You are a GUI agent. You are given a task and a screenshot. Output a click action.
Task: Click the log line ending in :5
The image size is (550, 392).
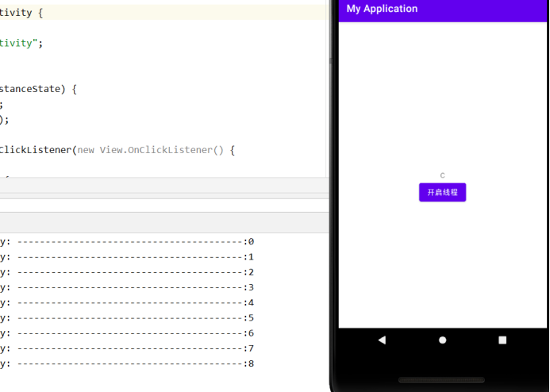(x=127, y=318)
